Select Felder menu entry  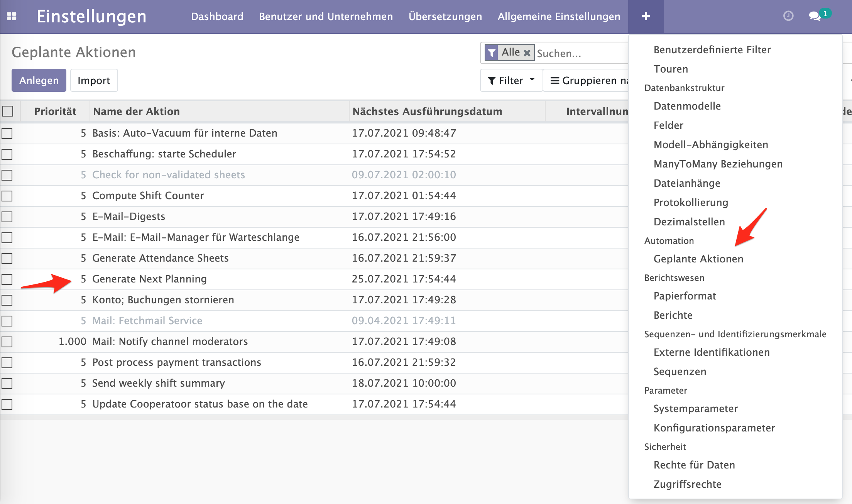coord(668,125)
